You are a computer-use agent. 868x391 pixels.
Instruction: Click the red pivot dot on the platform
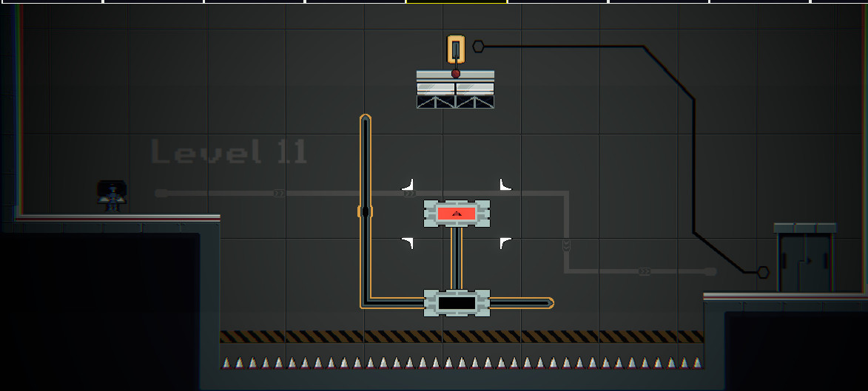(456, 74)
